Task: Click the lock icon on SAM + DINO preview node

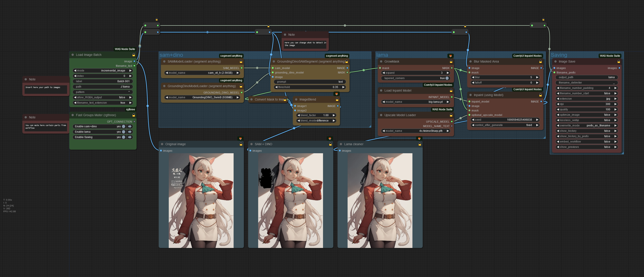Action: click(330, 144)
